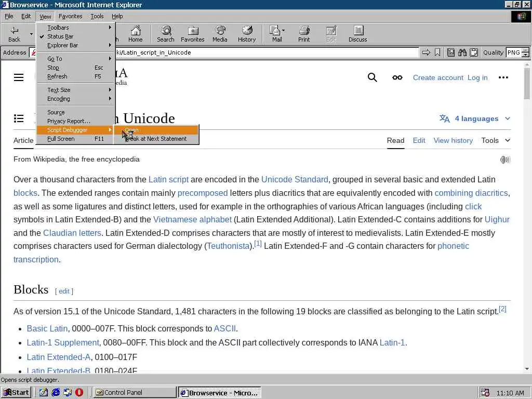The width and height of the screenshot is (532, 399).
Task: Expand the Toolbars submenu
Action: 76,28
